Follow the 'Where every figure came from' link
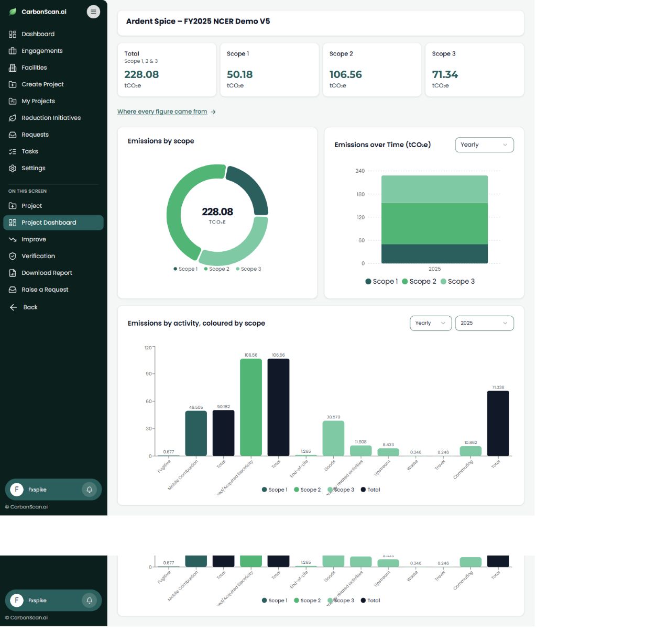 click(162, 112)
